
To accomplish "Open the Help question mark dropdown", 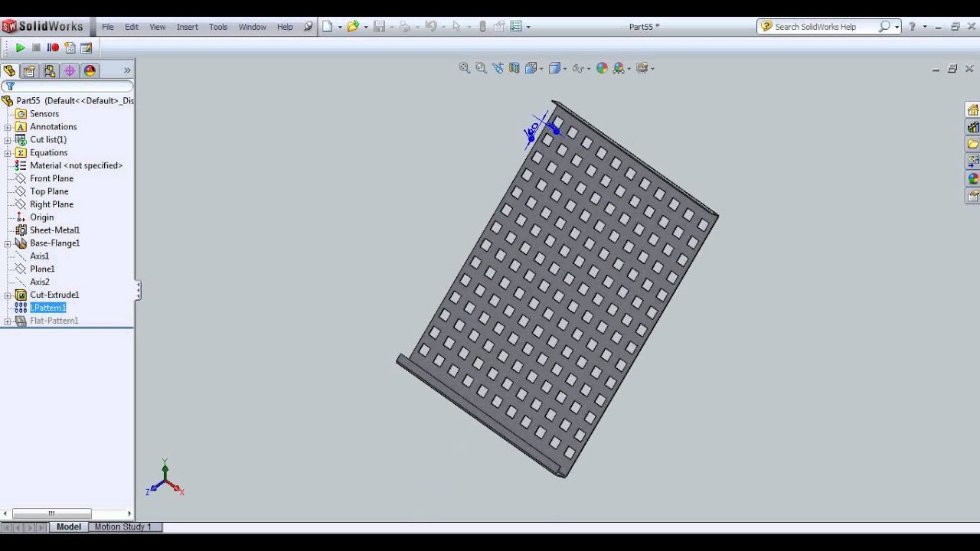I will click(925, 27).
